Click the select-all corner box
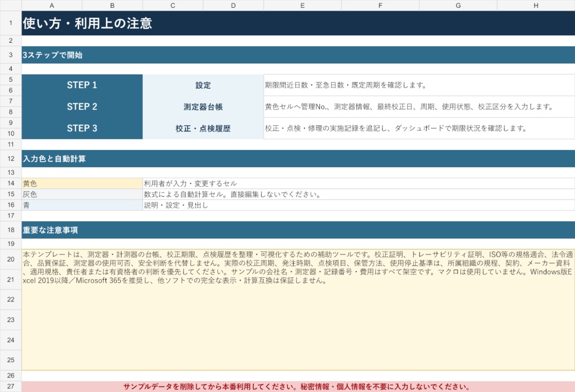 pos(11,6)
